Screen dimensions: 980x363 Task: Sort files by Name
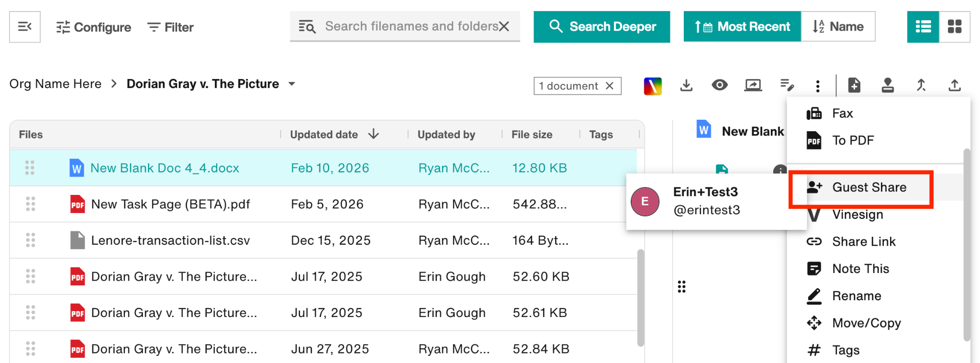[838, 27]
